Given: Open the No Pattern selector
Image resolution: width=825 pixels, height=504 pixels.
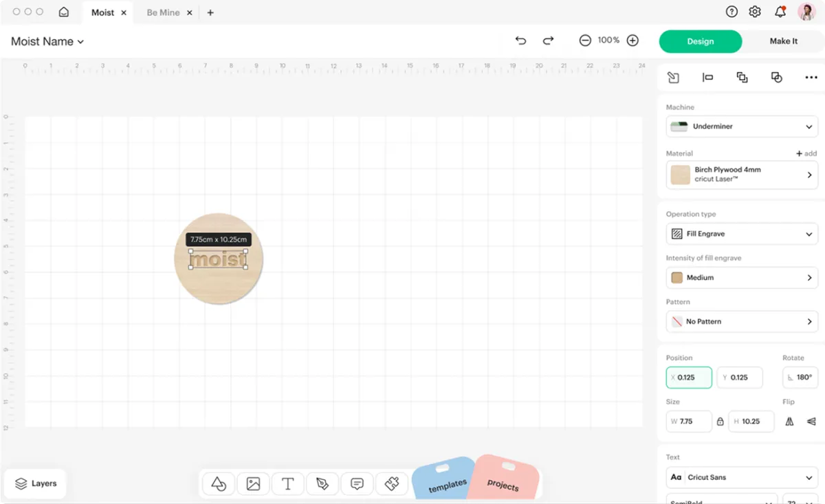Looking at the screenshot, I should pyautogui.click(x=742, y=322).
